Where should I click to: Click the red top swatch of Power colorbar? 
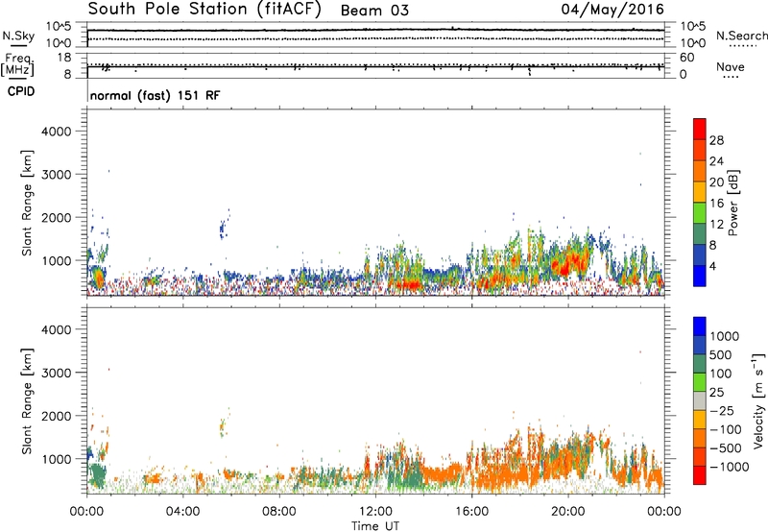pyautogui.click(x=700, y=130)
